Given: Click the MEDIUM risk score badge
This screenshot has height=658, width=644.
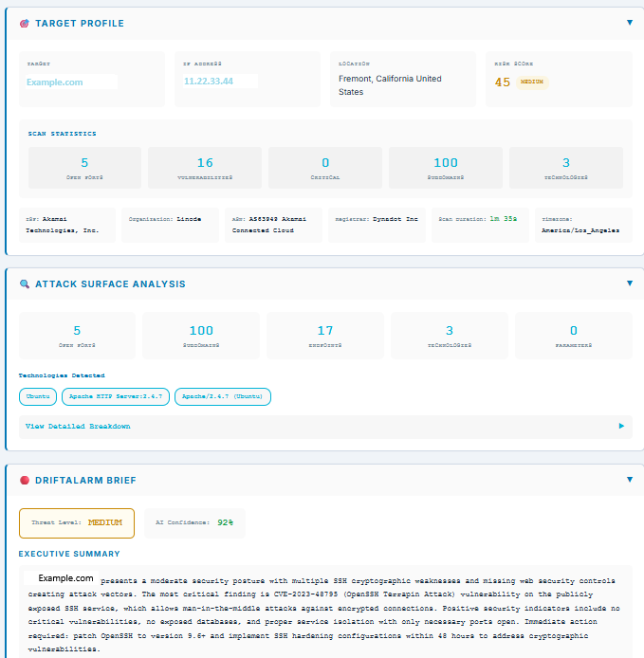Looking at the screenshot, I should [532, 82].
